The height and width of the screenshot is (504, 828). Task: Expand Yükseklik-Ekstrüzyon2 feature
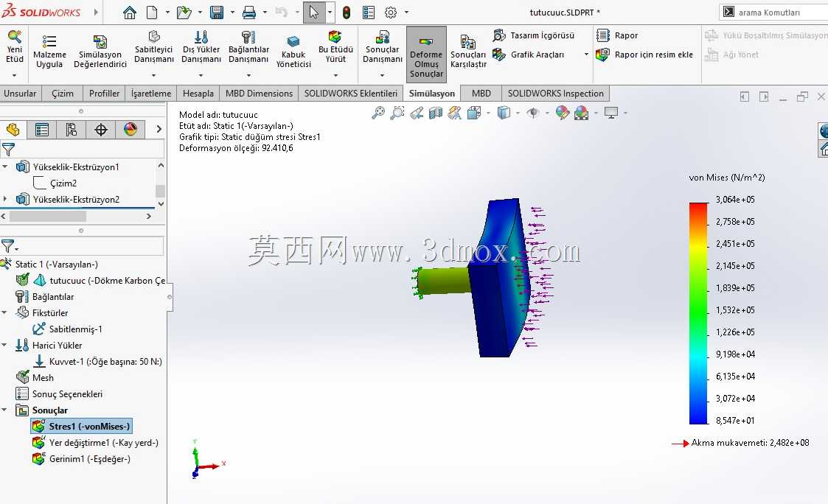tap(5, 199)
